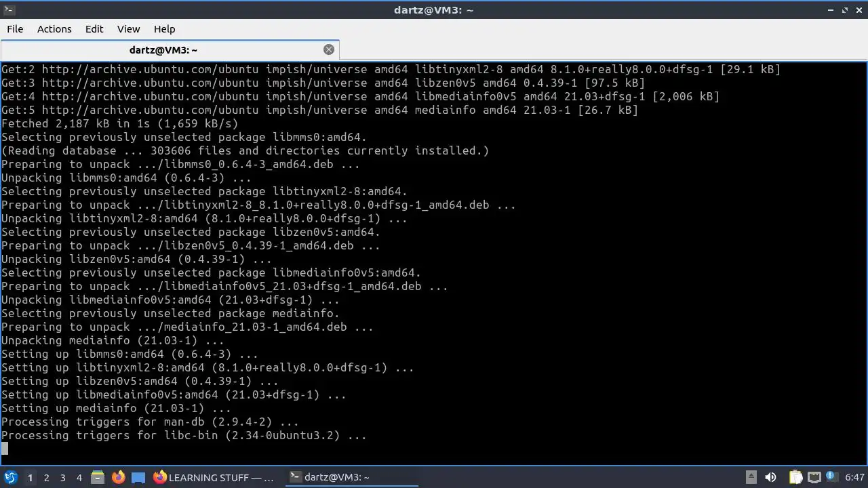Click the terminal cursor block
Screen dimensions: 868x488
coord(5,449)
